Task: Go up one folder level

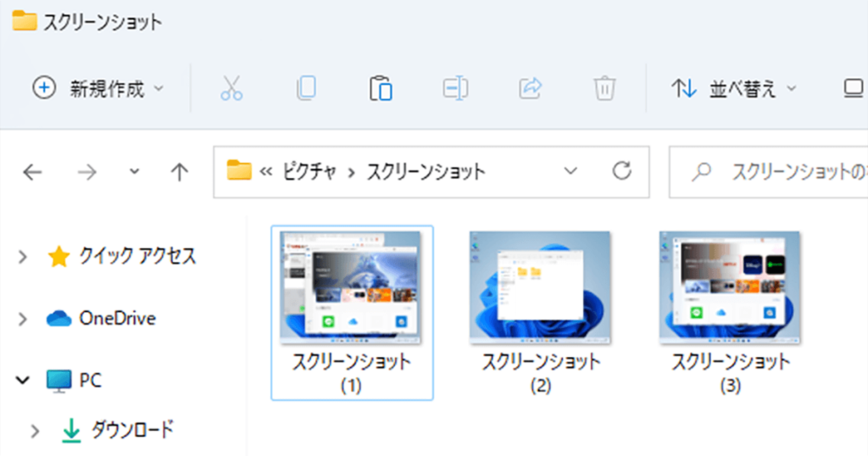Action: coord(180,172)
